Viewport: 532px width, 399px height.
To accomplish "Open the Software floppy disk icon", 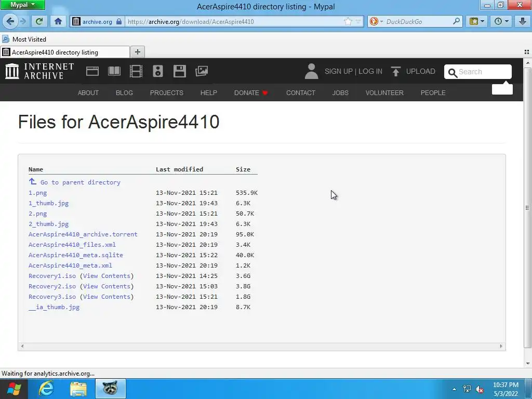I will click(x=179, y=71).
